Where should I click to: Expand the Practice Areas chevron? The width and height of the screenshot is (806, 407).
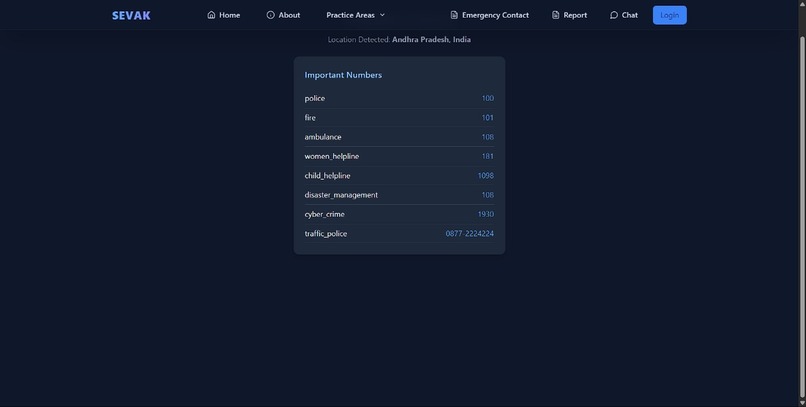point(382,15)
